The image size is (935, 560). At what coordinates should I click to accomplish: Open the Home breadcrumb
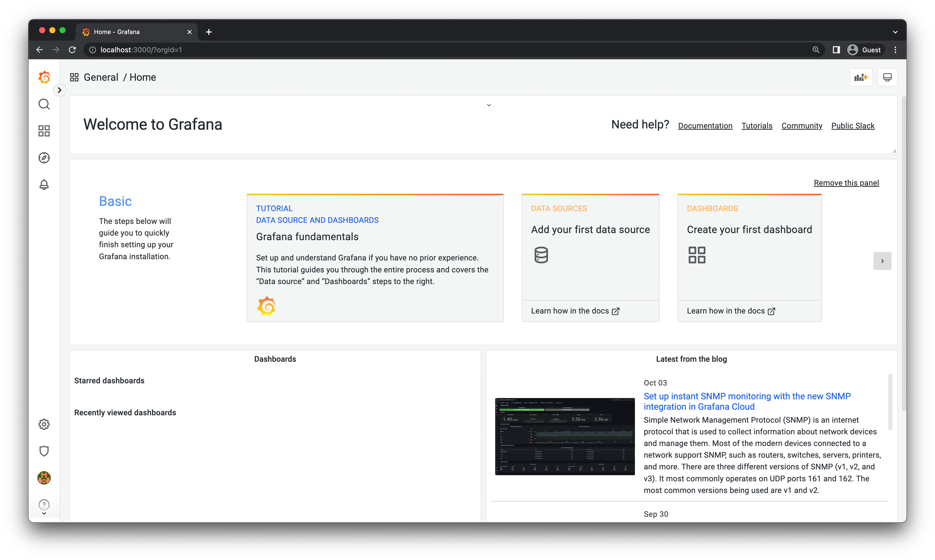tap(143, 77)
